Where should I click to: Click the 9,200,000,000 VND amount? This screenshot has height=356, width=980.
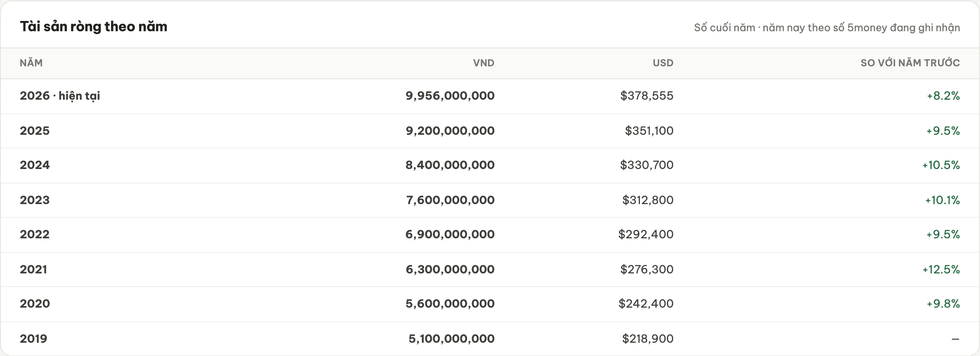click(450, 131)
